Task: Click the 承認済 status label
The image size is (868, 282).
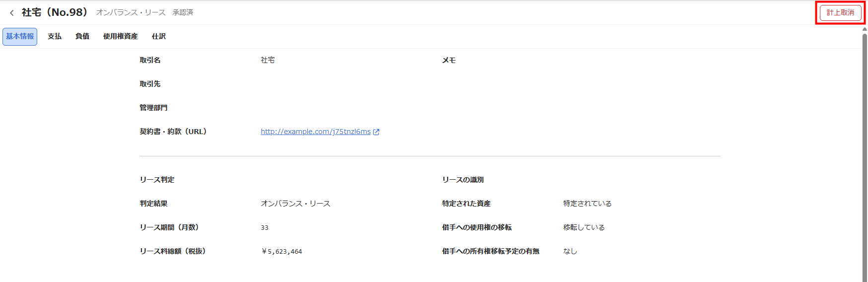Action: pos(183,12)
